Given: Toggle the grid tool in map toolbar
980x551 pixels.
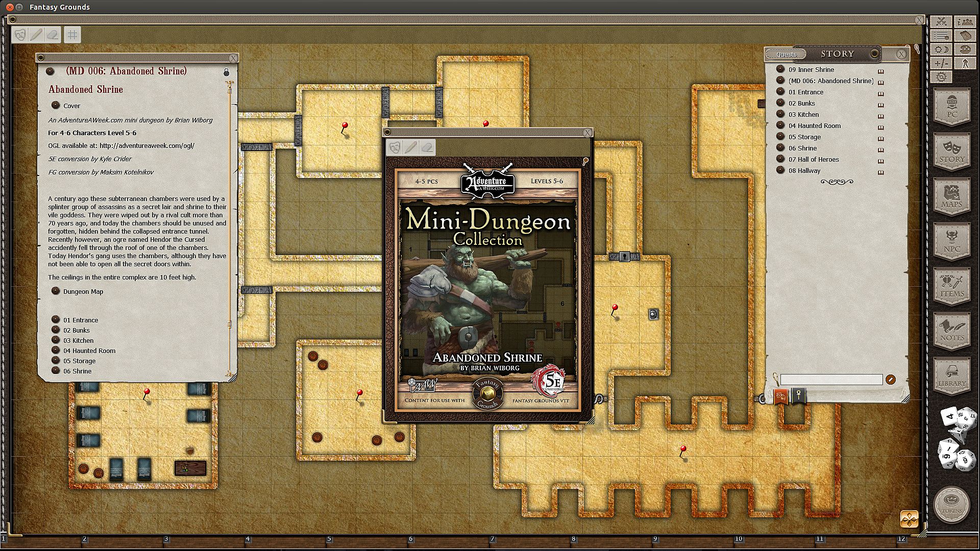Looking at the screenshot, I should (x=72, y=35).
